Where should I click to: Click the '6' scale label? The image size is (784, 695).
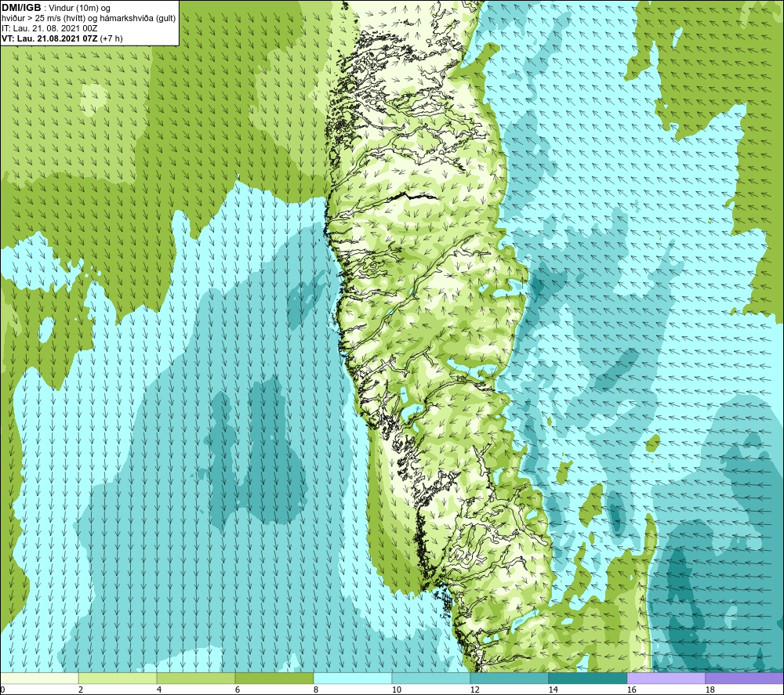(x=238, y=690)
